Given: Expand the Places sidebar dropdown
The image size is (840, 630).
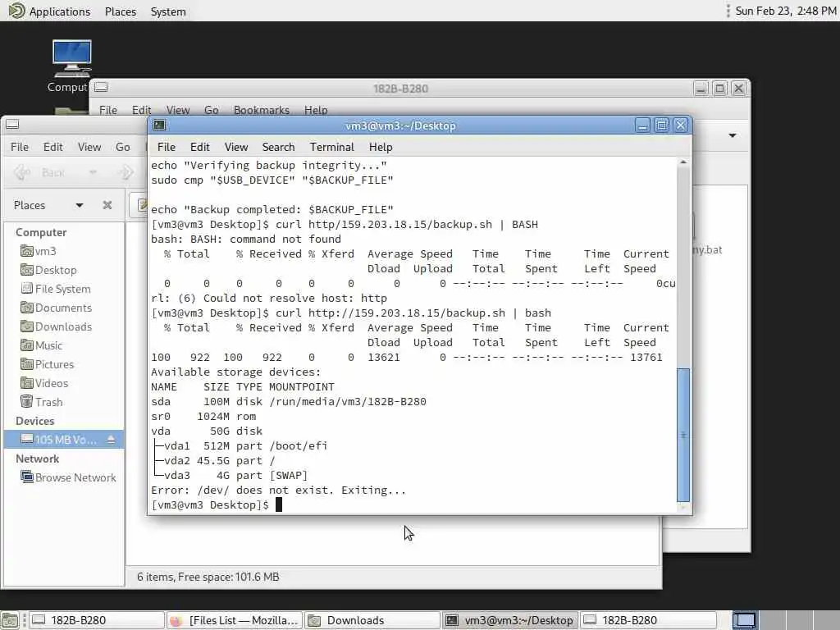Looking at the screenshot, I should (80, 205).
